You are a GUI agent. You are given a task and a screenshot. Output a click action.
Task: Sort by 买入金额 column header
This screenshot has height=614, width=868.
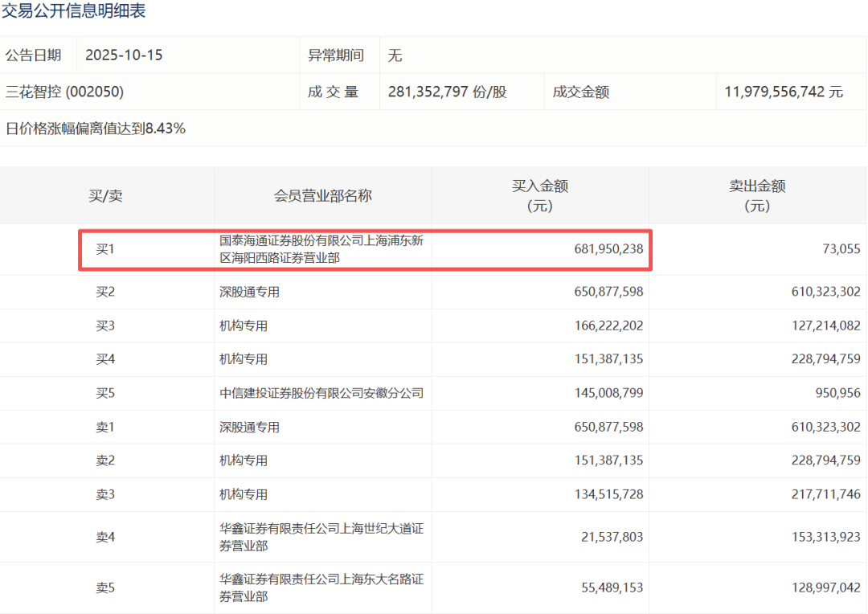[x=539, y=195]
